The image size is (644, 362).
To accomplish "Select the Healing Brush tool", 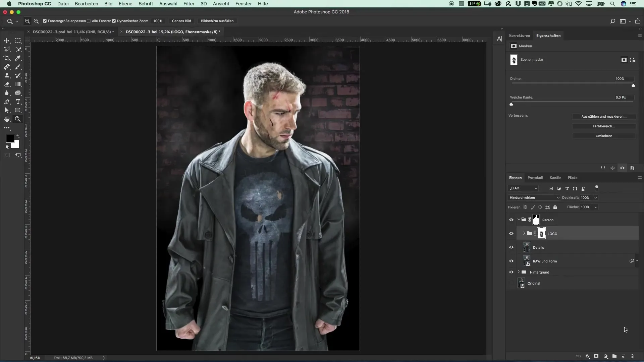I will click(7, 67).
